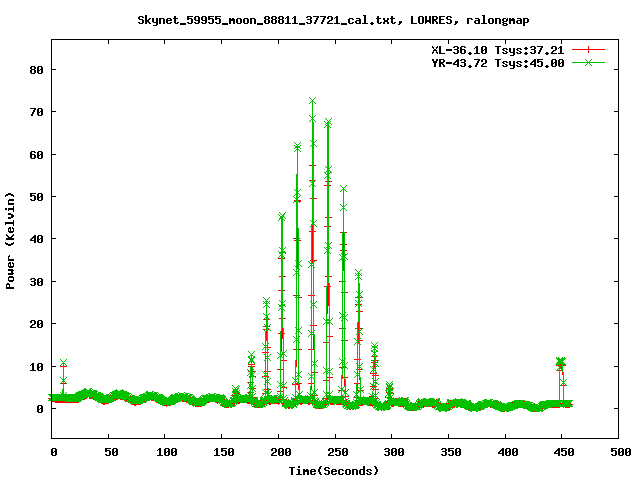Click the y-axis tick label 40

point(36,239)
